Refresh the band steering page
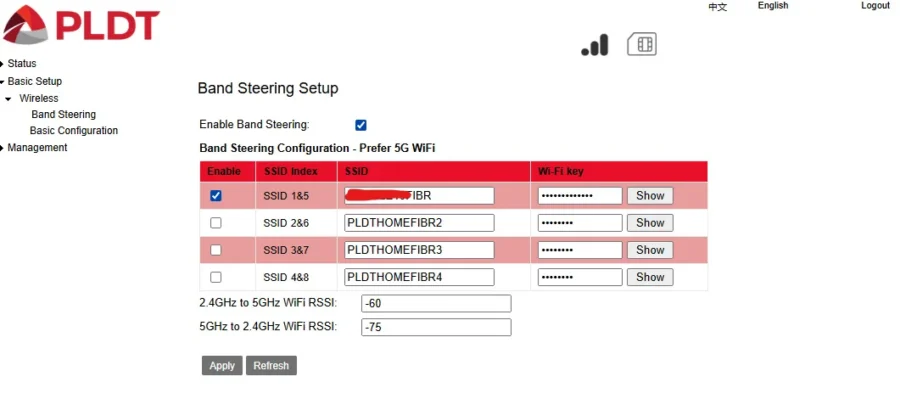Screen dimensions: 900x399 271,366
